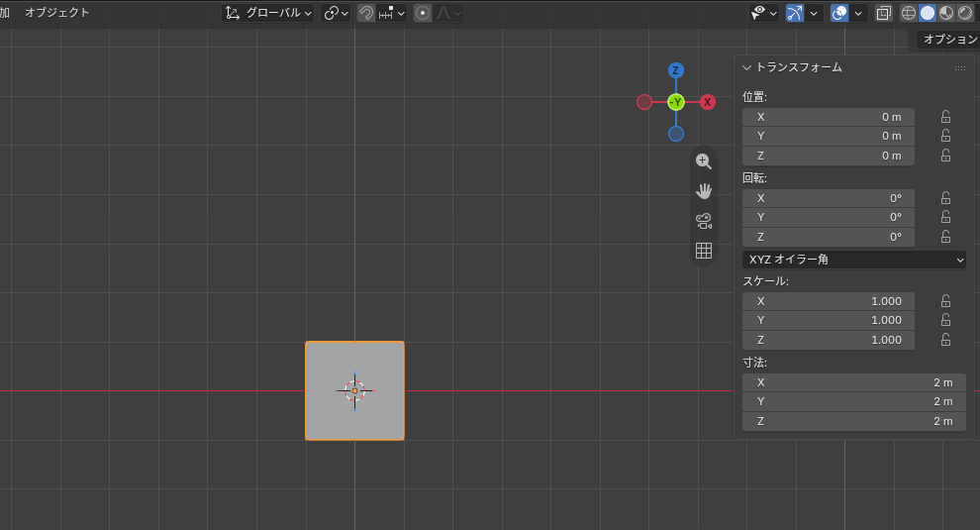Click the negative Z axis gizmo circle

coord(676,134)
